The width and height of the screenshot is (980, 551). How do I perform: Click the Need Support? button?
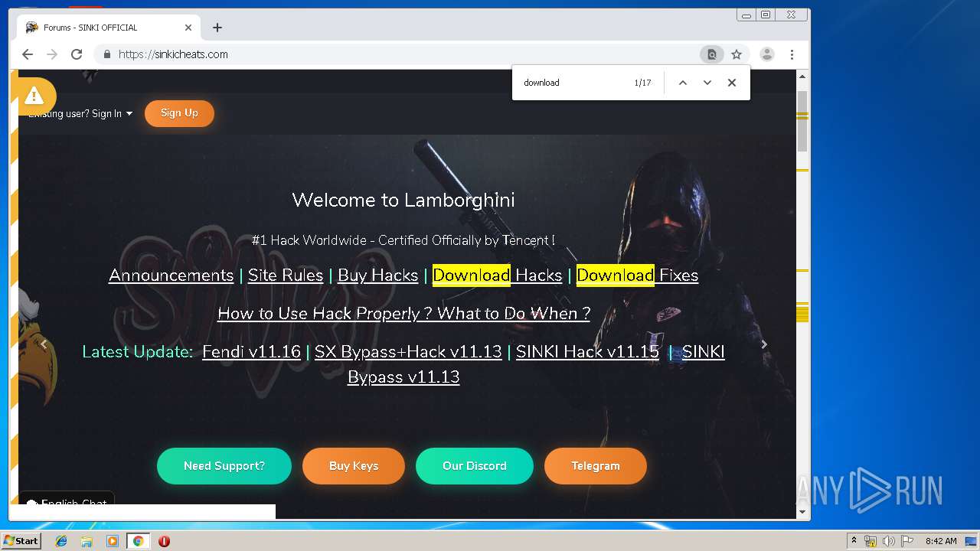click(x=224, y=466)
